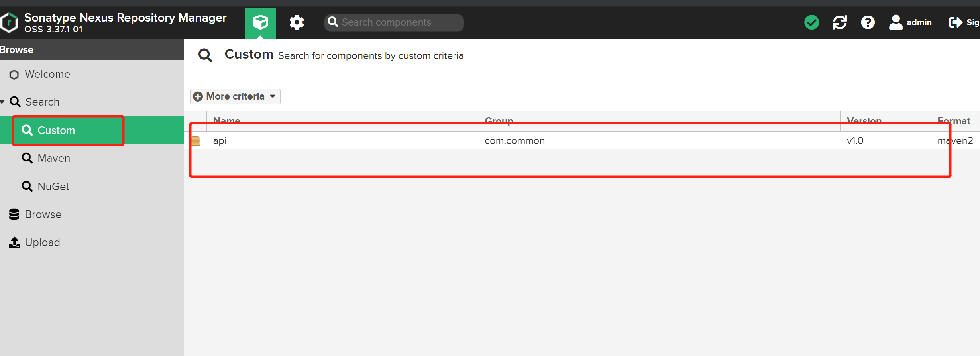Click the admin user account button
This screenshot has width=980, height=356.
[911, 22]
